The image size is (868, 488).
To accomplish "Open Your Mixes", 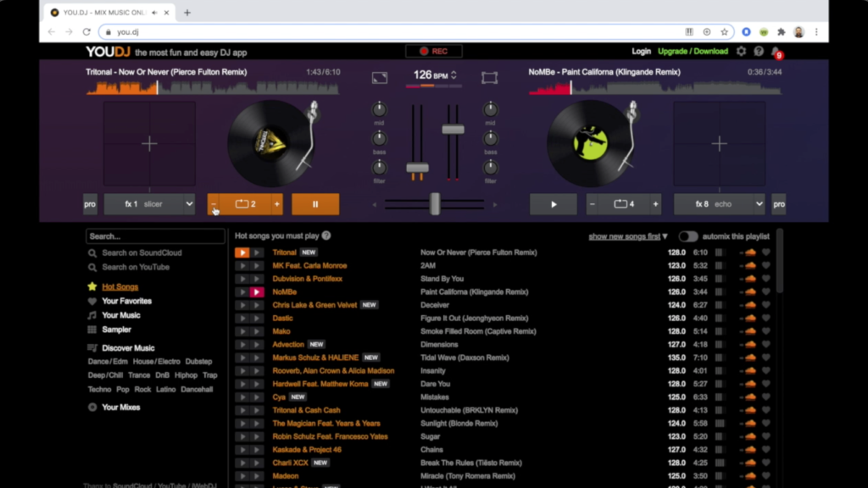I will (x=120, y=408).
